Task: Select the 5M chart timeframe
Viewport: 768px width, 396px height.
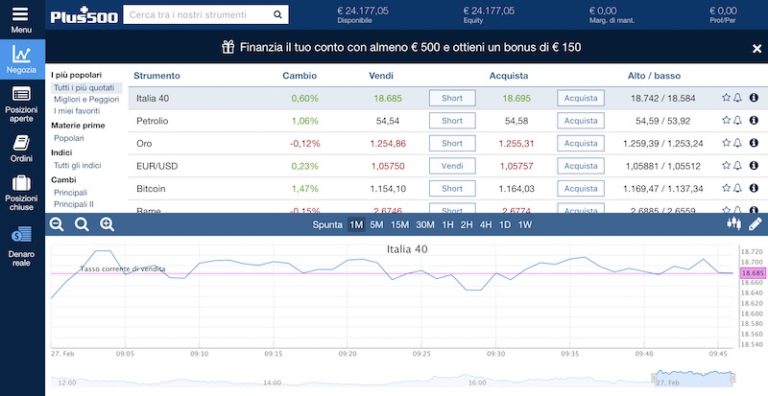Action: coord(377,224)
